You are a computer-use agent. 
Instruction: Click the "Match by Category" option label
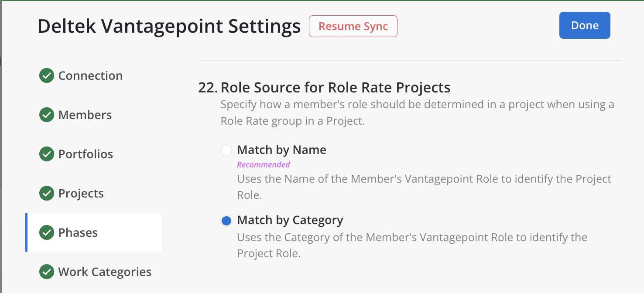[x=290, y=220]
